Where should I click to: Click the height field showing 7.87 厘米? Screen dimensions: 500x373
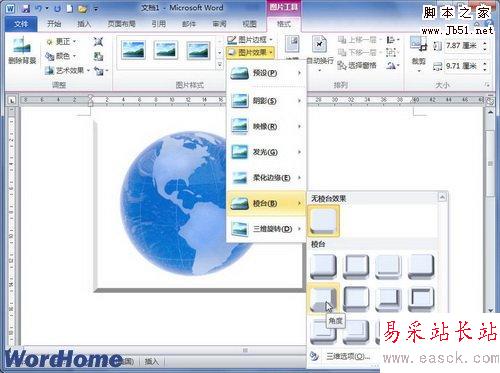pos(462,45)
